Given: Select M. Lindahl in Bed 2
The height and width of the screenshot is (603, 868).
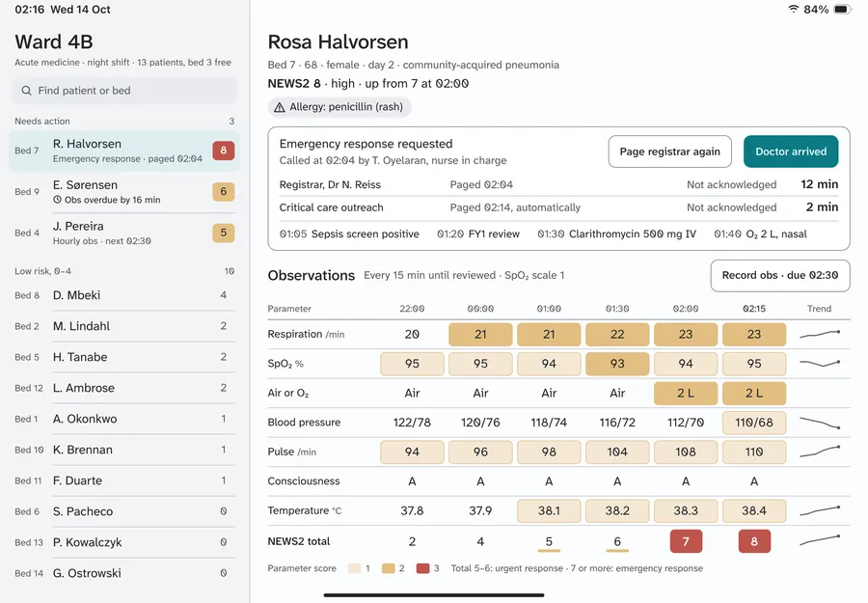Looking at the screenshot, I should [124, 326].
